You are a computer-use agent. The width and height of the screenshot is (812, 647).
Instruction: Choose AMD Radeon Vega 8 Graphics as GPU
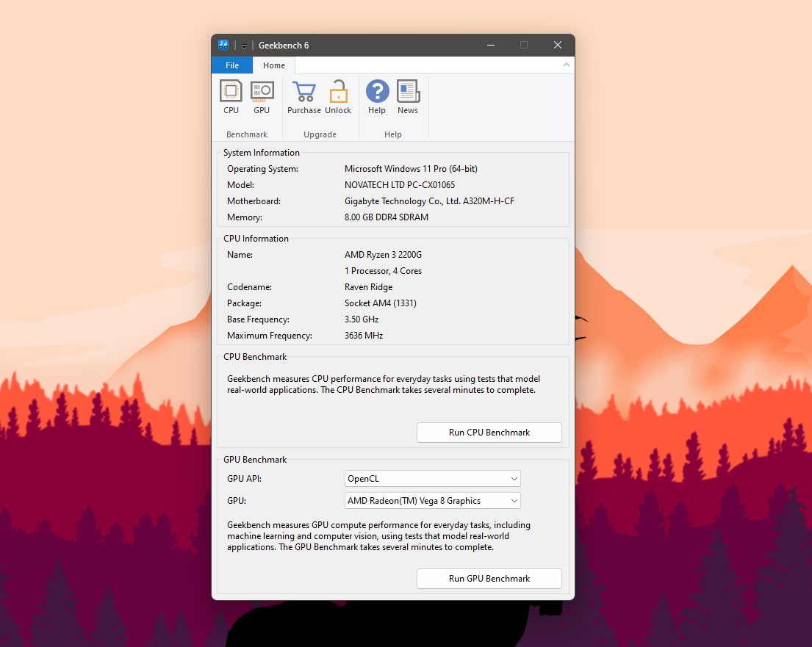tap(432, 500)
